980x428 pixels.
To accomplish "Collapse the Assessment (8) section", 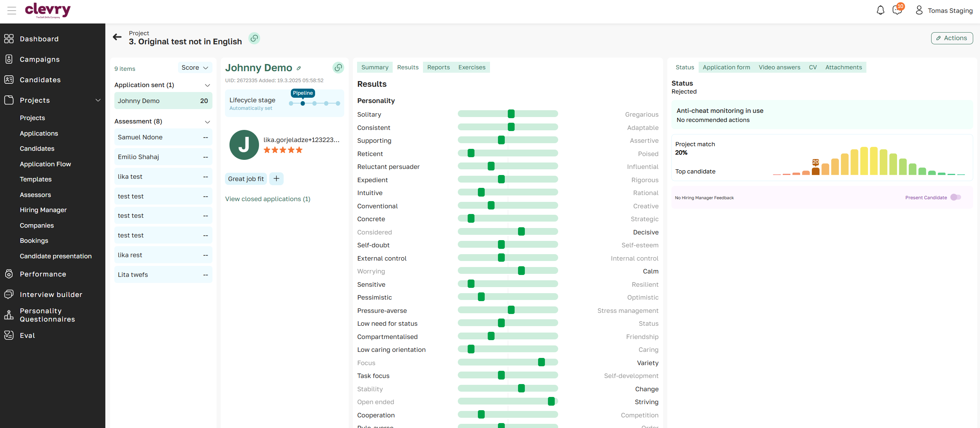I will click(x=208, y=122).
